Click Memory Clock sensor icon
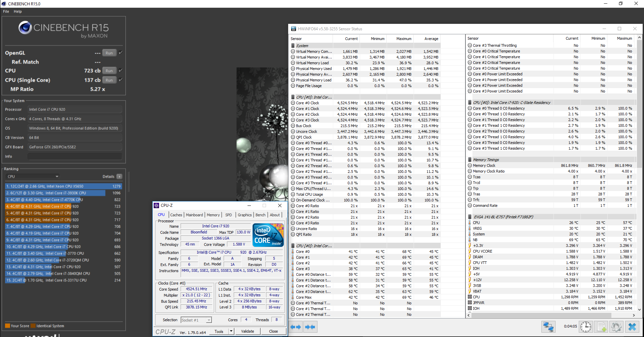644x337 pixels. coord(470,165)
